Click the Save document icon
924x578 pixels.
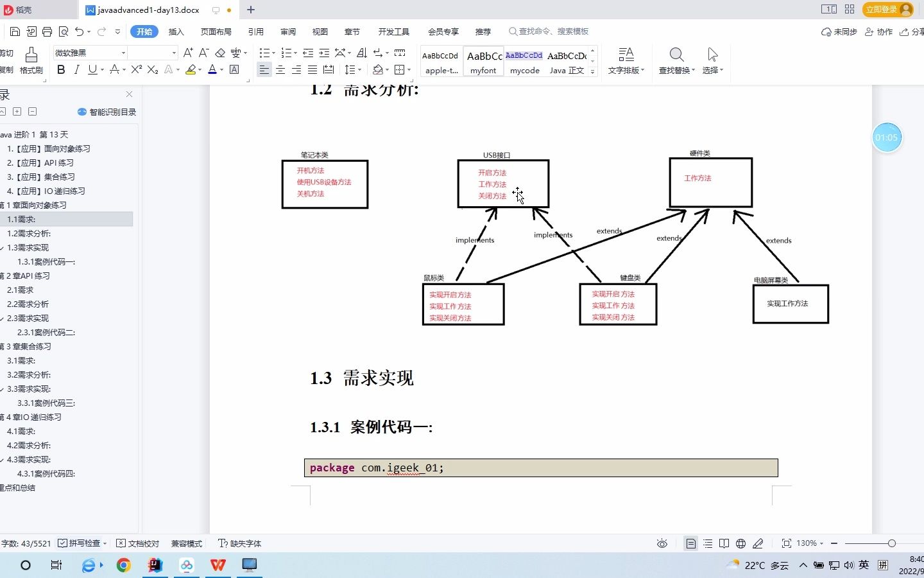[15, 31]
